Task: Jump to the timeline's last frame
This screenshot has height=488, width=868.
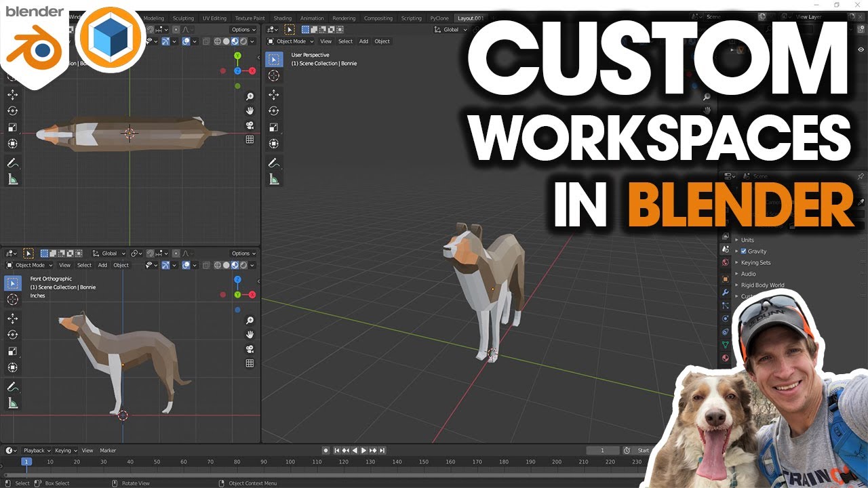Action: point(382,450)
